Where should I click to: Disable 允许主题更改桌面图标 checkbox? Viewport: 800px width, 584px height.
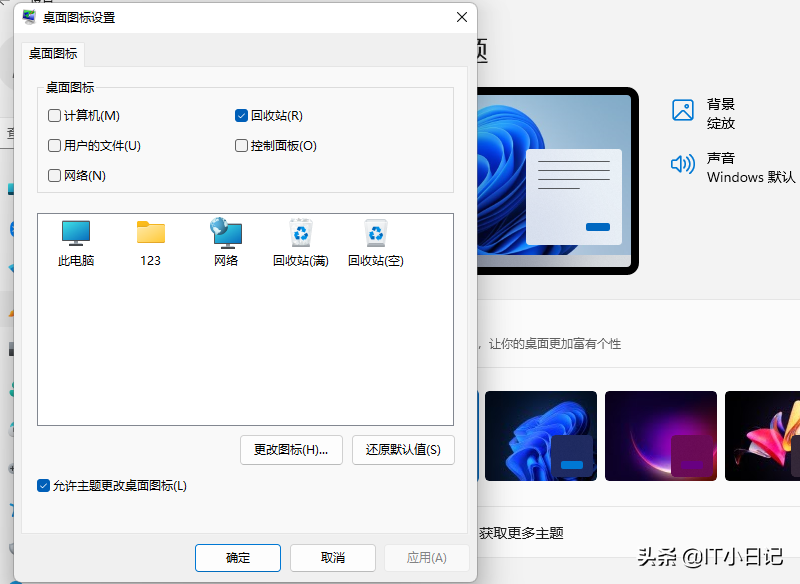point(44,486)
